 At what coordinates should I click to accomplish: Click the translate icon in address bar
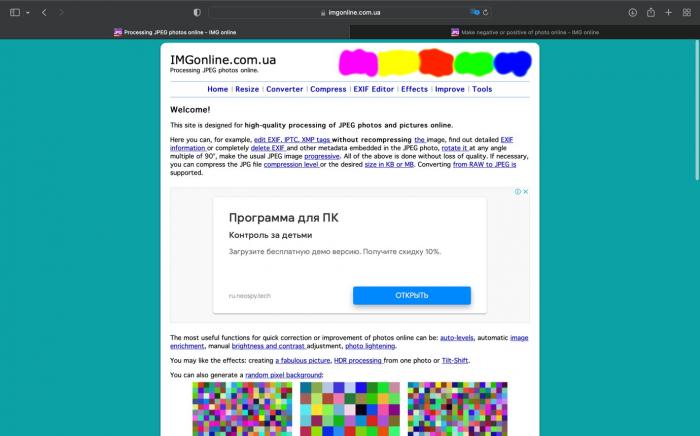click(x=474, y=12)
